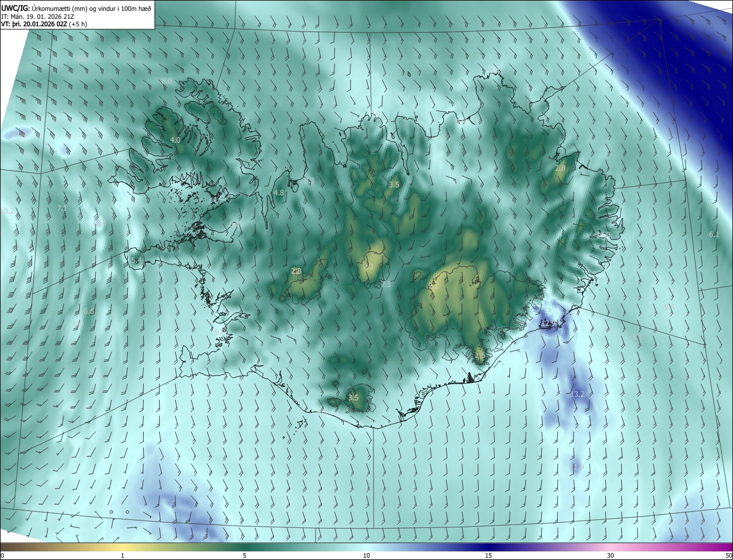The image size is (733, 560).
Task: Click the 1 label on the color scale
Action: pos(123,556)
